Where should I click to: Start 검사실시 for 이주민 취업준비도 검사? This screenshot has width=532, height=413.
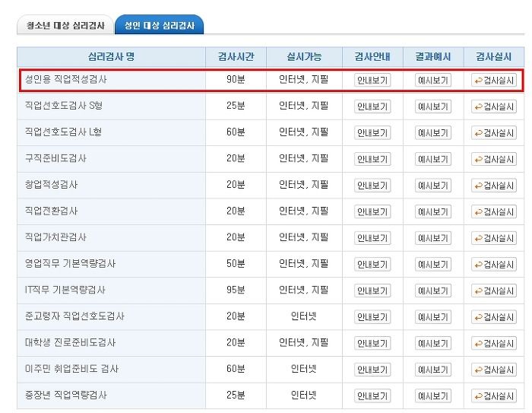pos(494,370)
